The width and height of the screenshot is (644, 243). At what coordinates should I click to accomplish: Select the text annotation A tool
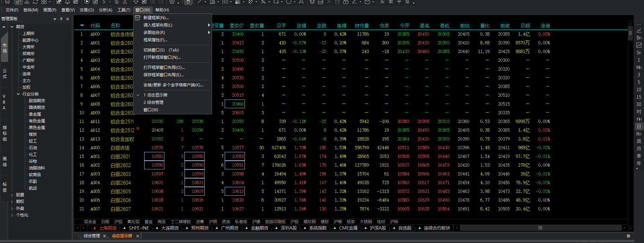301,2
